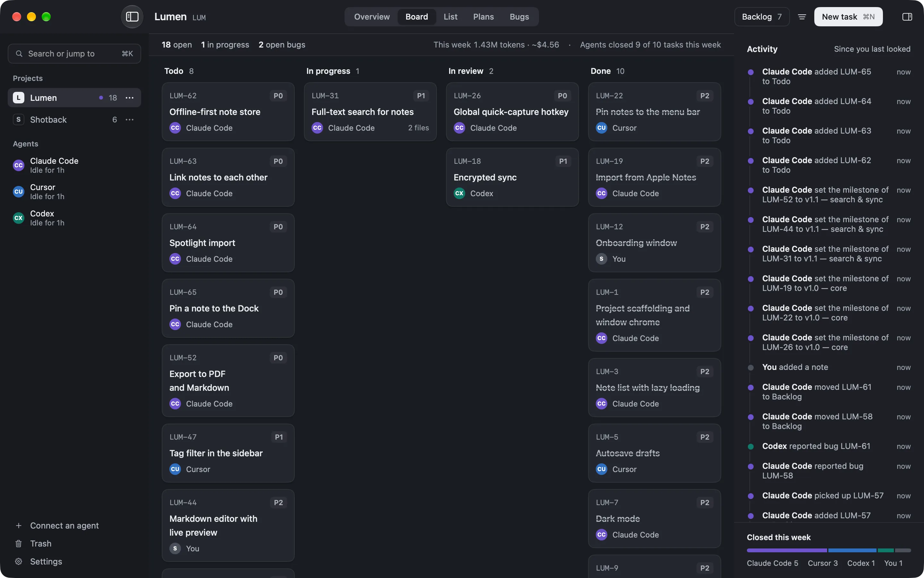Click the New task button
Viewport: 924px width, 578px height.
pyautogui.click(x=848, y=17)
